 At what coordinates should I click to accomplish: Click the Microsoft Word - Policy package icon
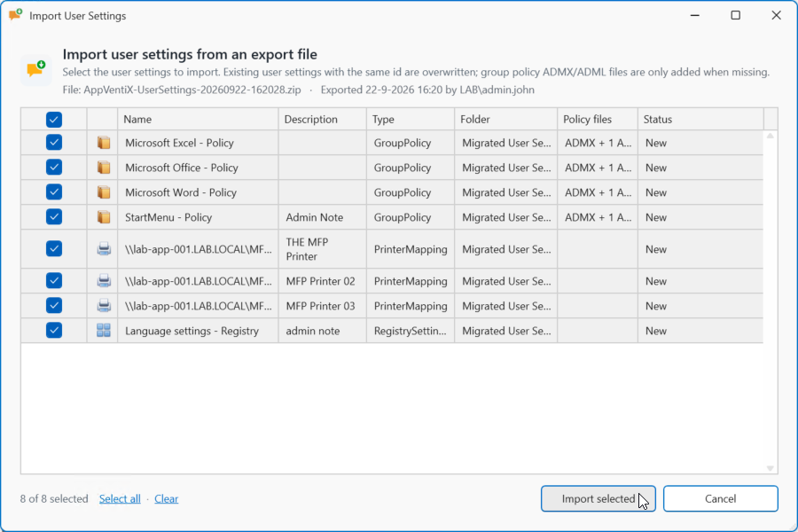coord(104,192)
